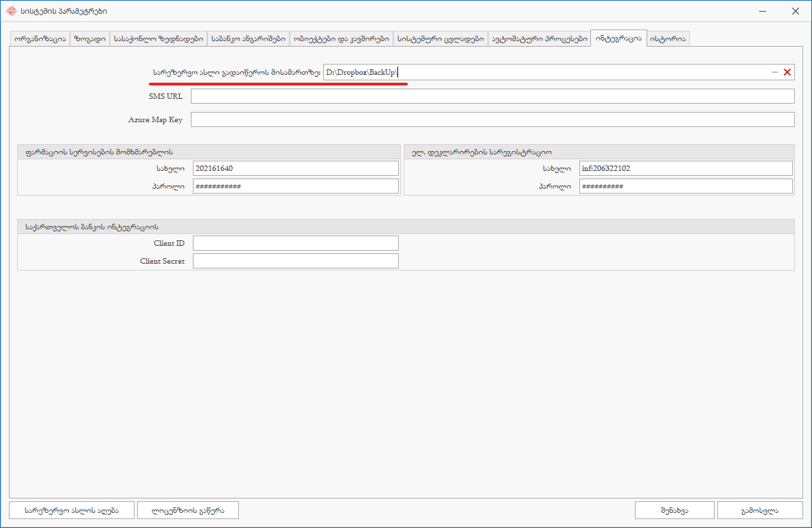Screen dimensions: 812x528
Task: Focus the e-declaration პაროლი field
Action: point(686,186)
